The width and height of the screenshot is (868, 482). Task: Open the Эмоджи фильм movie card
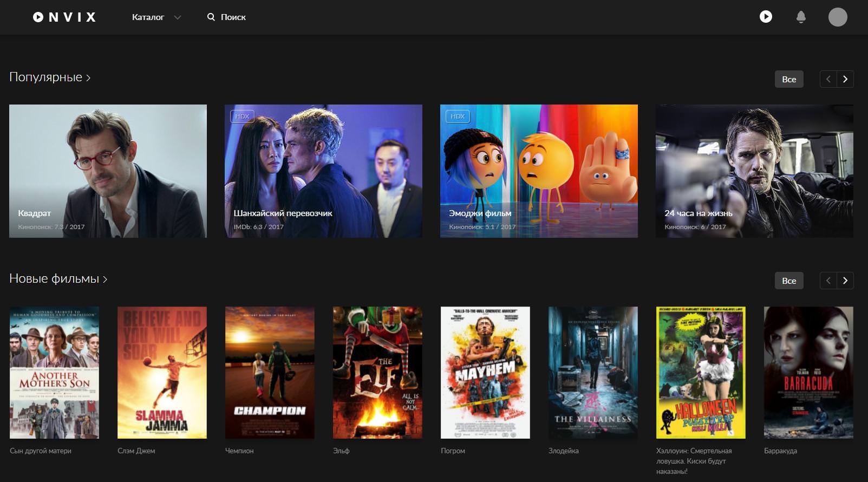pyautogui.click(x=539, y=171)
